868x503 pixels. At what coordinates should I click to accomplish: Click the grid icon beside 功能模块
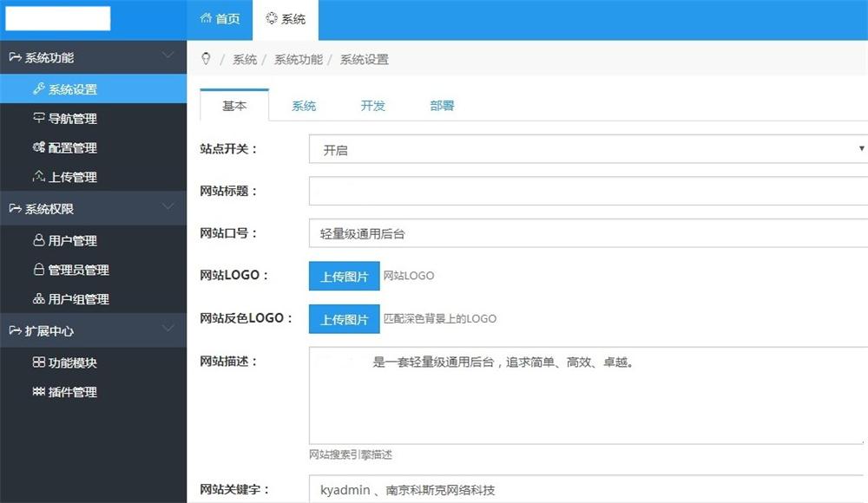[x=39, y=363]
